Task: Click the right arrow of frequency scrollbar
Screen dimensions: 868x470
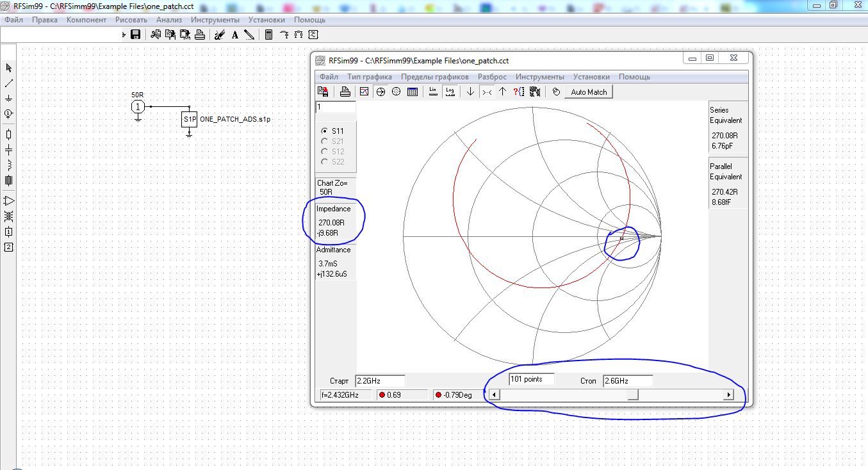Action: pos(728,395)
